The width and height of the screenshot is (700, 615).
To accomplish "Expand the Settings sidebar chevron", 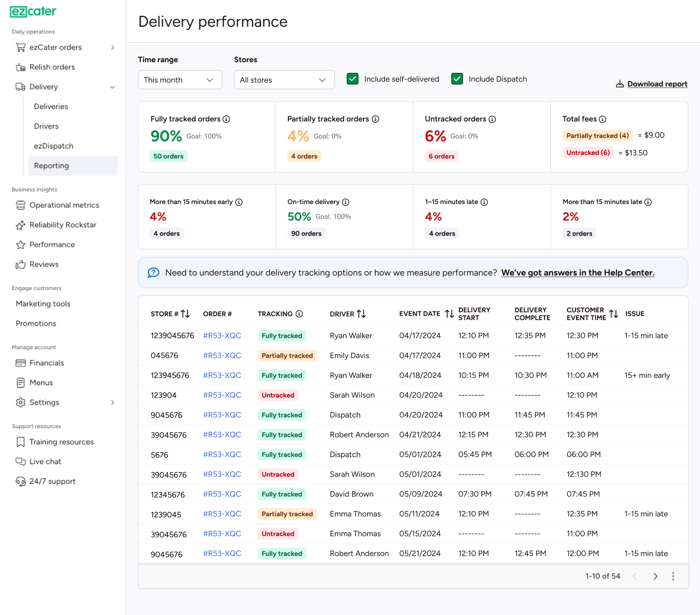I will [x=113, y=402].
